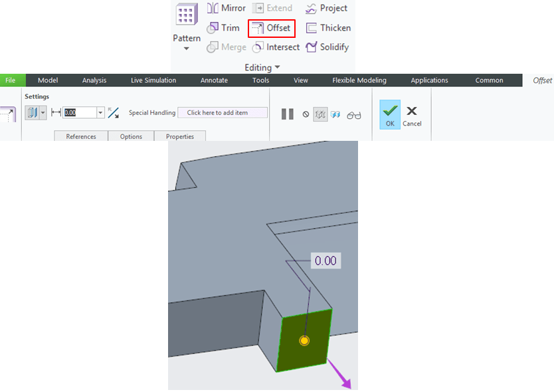The height and width of the screenshot is (392, 554).
Task: Select the Offset tool in Editing
Action: (271, 28)
